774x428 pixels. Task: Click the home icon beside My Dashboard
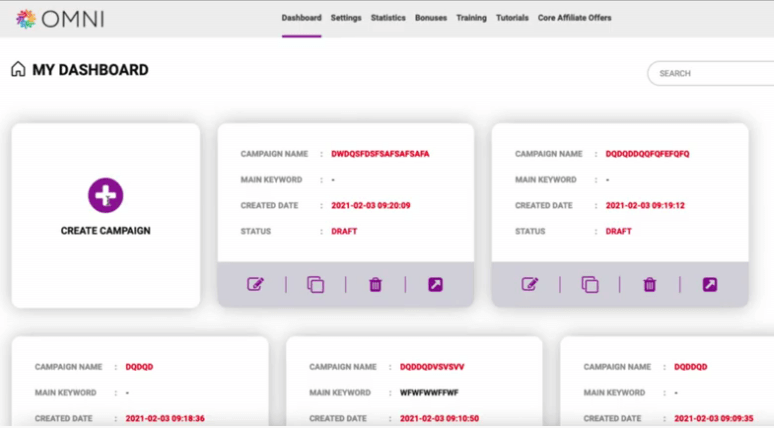18,69
